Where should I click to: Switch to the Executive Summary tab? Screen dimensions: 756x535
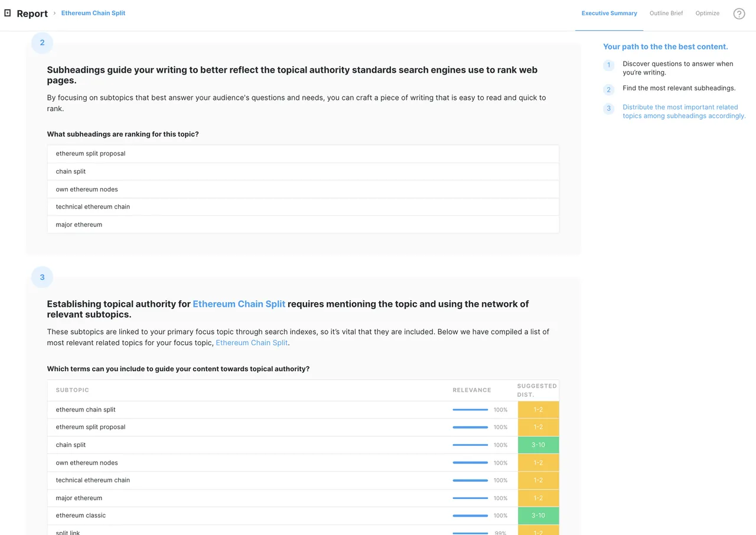pyautogui.click(x=609, y=13)
